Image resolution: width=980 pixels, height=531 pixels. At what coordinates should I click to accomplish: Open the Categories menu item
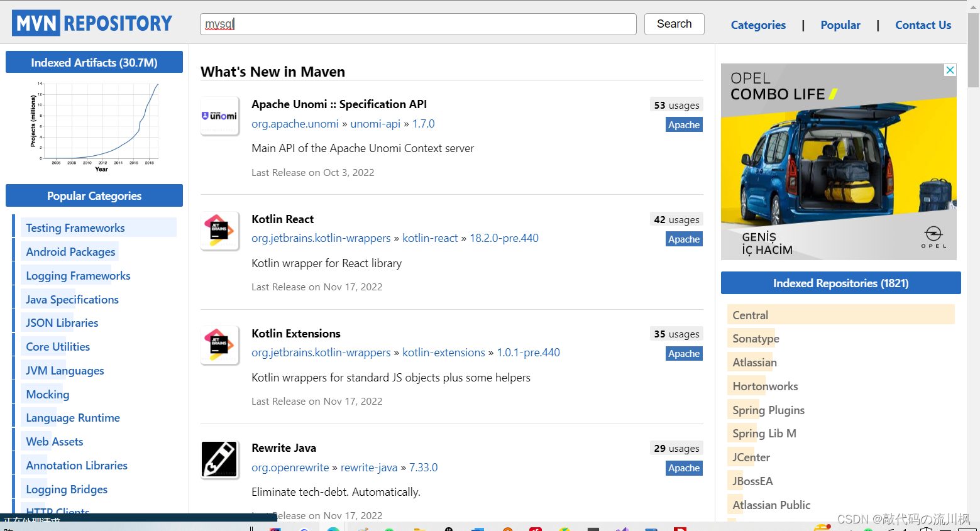coord(758,25)
